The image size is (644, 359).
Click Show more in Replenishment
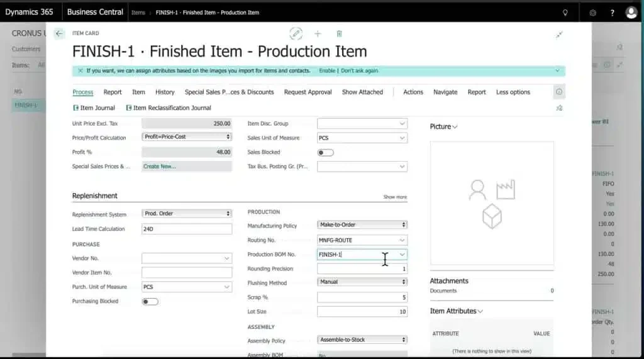click(x=395, y=197)
